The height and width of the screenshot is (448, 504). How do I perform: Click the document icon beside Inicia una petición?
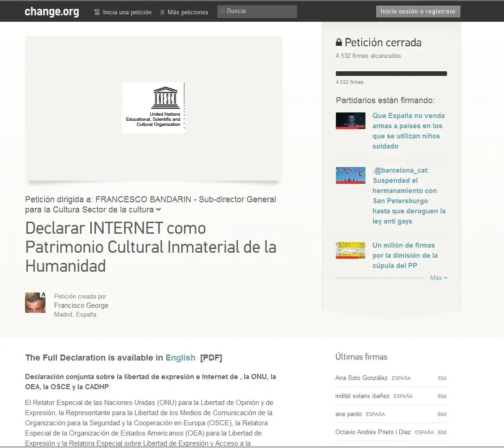97,12
